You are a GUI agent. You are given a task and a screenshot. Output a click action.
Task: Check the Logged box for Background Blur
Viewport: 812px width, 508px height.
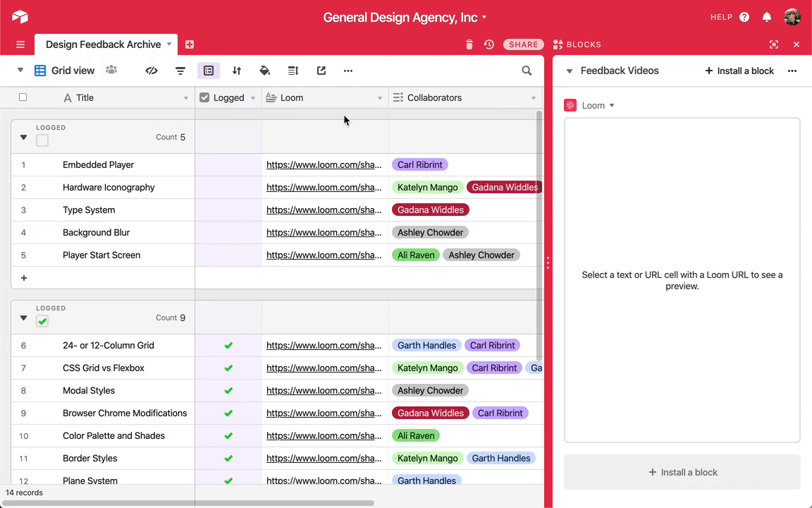pyautogui.click(x=228, y=233)
